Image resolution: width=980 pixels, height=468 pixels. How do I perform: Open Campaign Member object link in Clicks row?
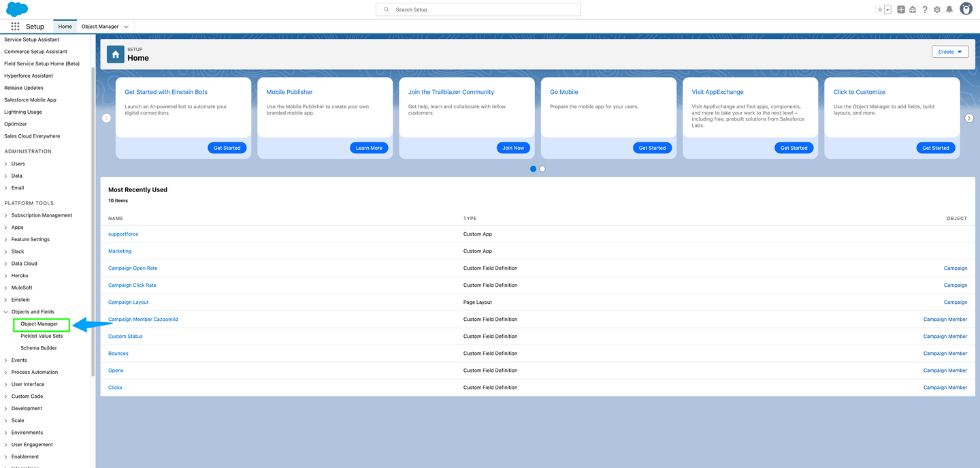click(945, 388)
